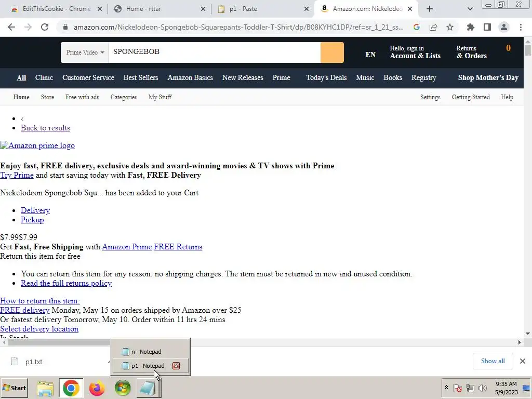
Task: Read the full returns policy link
Action: tap(66, 283)
